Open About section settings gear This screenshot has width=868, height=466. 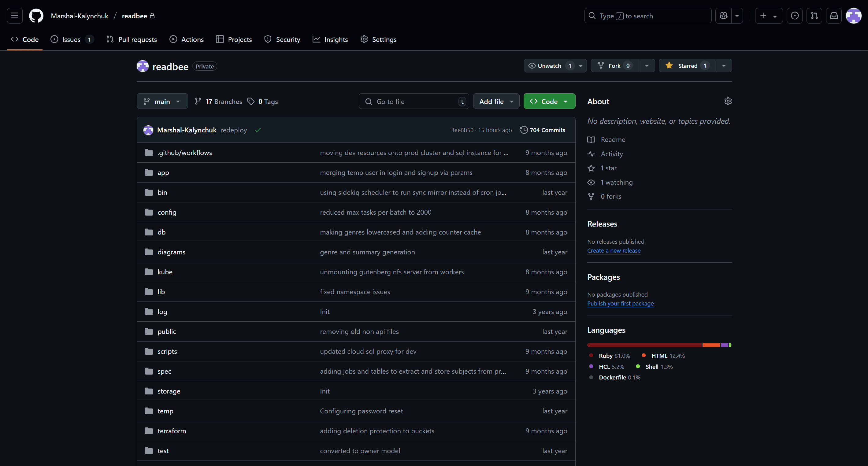[728, 101]
